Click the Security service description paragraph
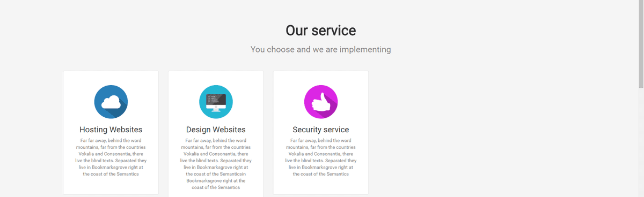Viewport: 644px width, 197px height. point(321,157)
